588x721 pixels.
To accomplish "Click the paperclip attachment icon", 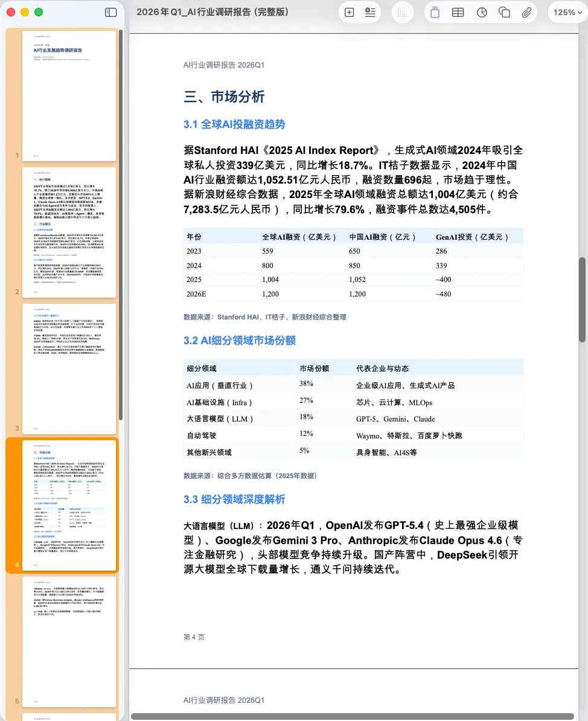I will (526, 13).
